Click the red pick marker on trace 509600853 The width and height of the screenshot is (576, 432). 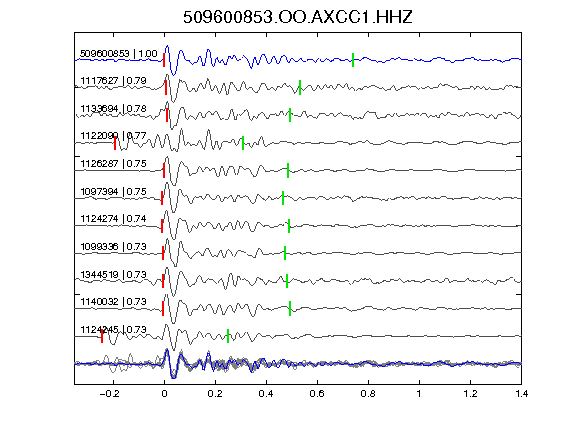(164, 60)
